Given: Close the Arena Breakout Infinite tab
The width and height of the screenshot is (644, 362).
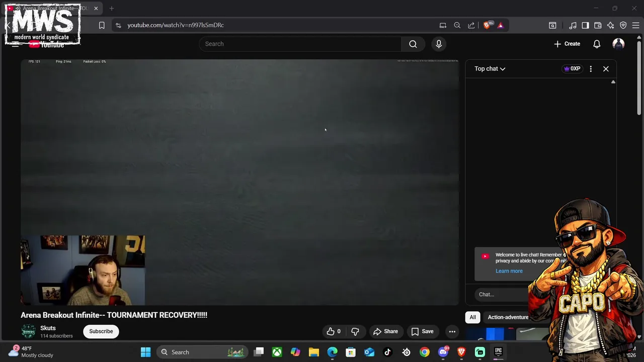Looking at the screenshot, I should [x=96, y=9].
